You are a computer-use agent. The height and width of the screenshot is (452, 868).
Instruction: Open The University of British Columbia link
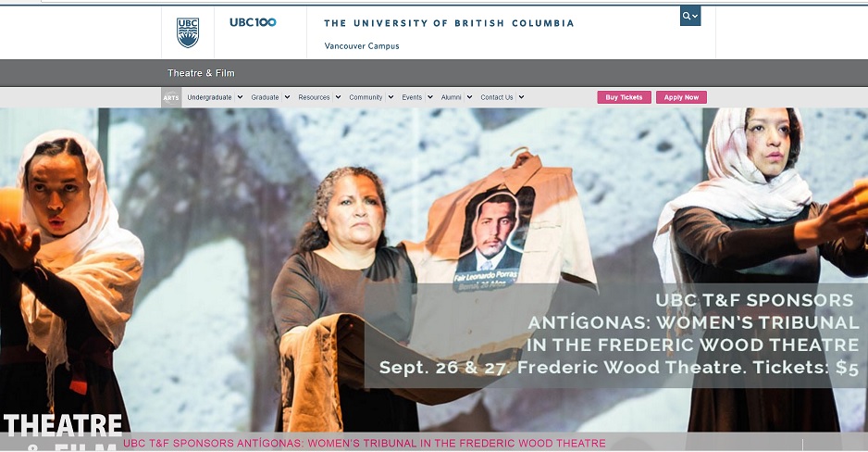pos(449,23)
